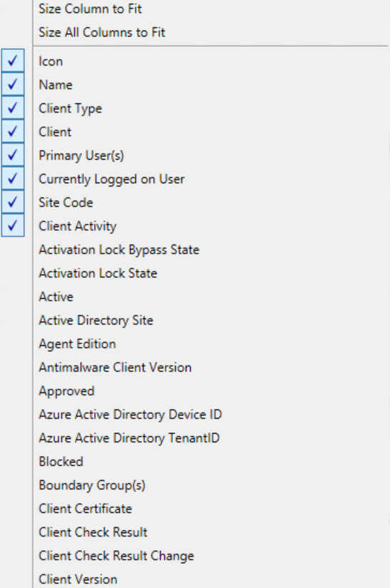Screen dimensions: 390x588
Task: Hide the Primary User(s) column
Action: click(x=13, y=155)
